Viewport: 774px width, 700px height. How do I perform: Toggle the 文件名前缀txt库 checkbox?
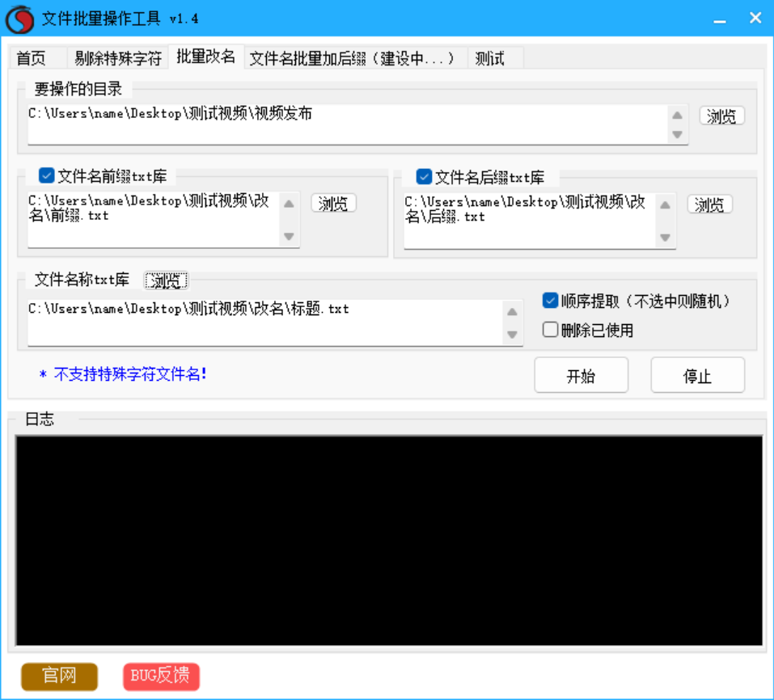(47, 175)
